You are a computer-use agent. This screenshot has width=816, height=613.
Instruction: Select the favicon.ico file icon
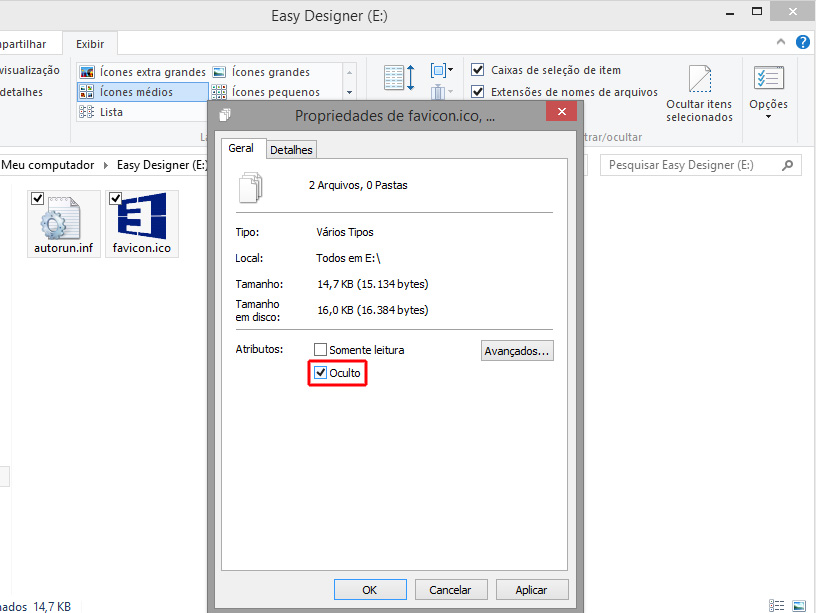pyautogui.click(x=141, y=217)
